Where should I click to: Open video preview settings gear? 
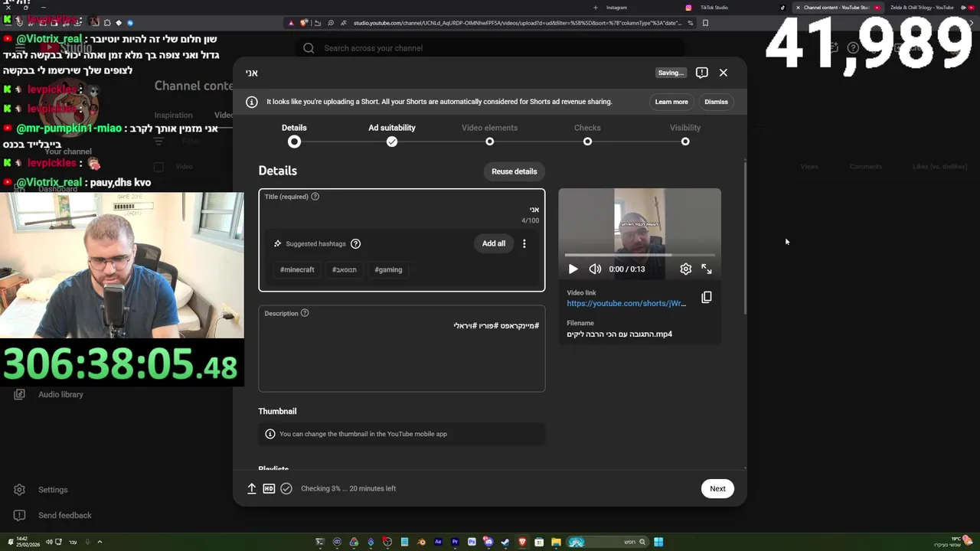686,269
